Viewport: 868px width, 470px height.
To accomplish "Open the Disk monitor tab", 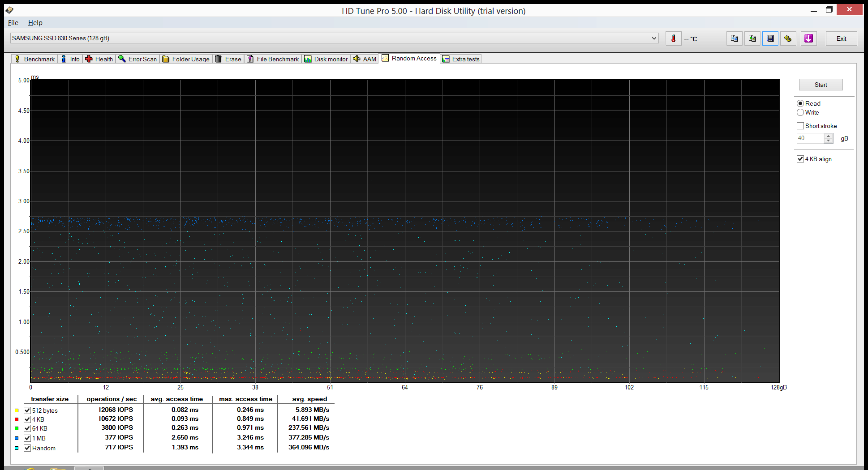I will click(326, 59).
